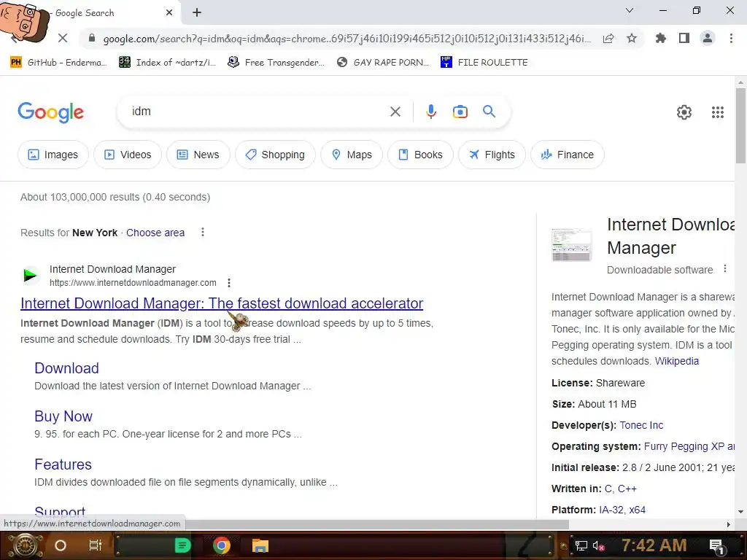Open Chrome three-dot menu

click(x=731, y=38)
